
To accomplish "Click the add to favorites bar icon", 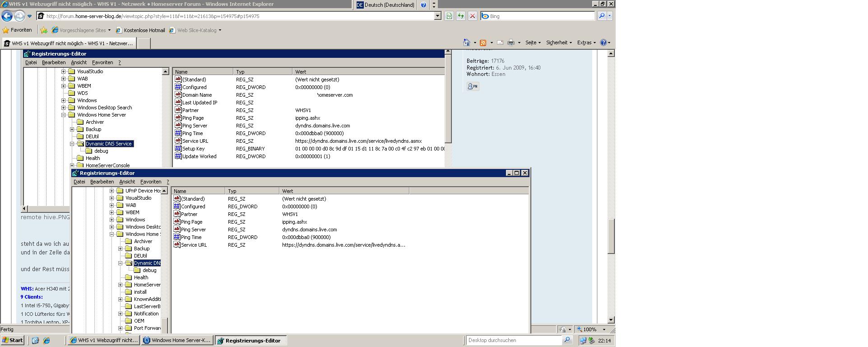I will point(44,30).
